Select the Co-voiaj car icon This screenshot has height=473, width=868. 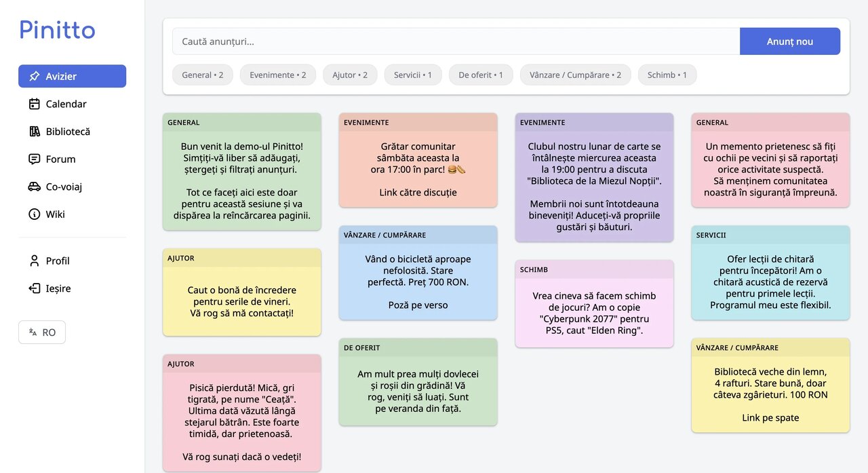pos(34,187)
